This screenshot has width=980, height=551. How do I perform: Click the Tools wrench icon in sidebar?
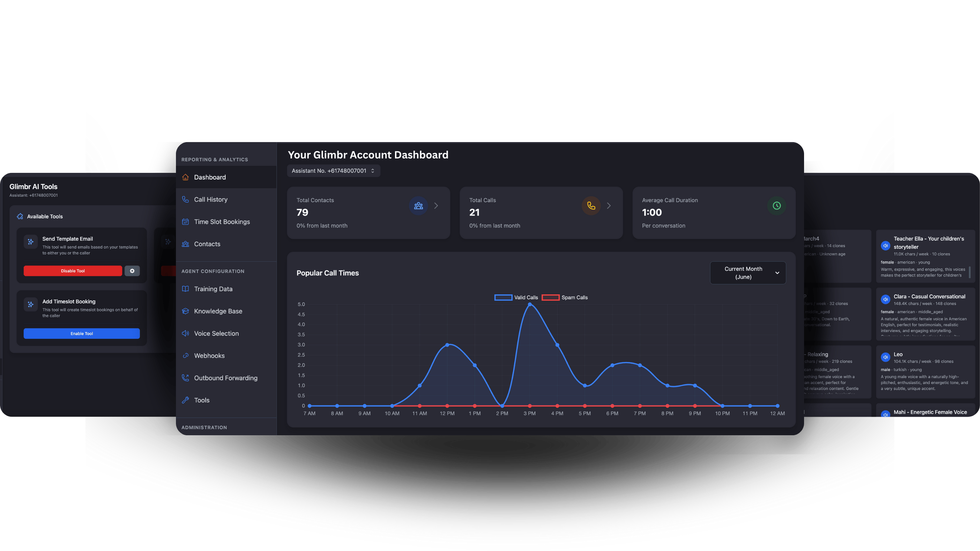coord(185,400)
